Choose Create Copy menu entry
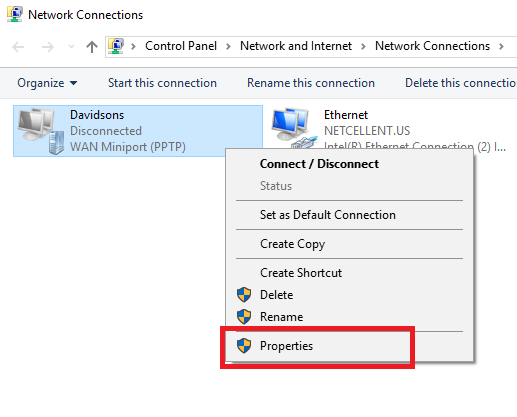 pos(292,244)
